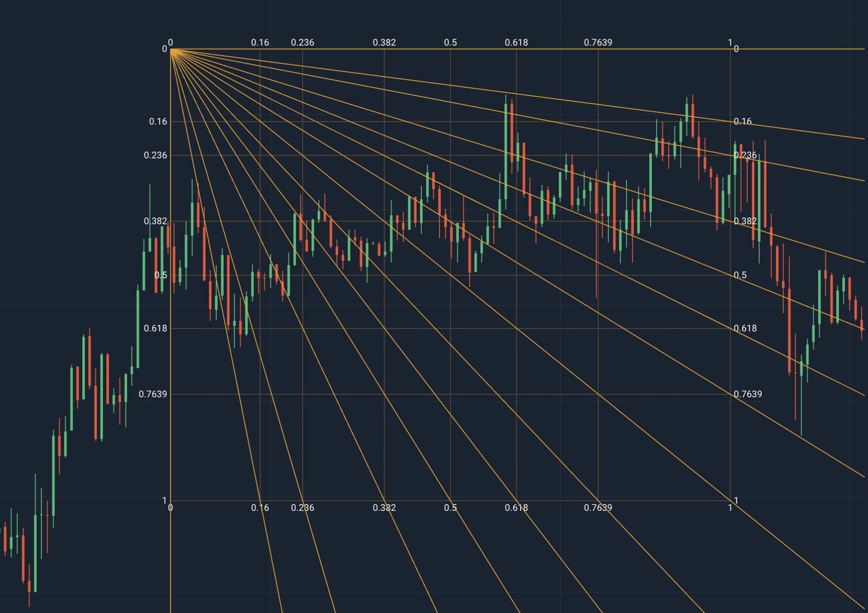Click the 0.5 label on left side
The width and height of the screenshot is (868, 613).
point(161,275)
